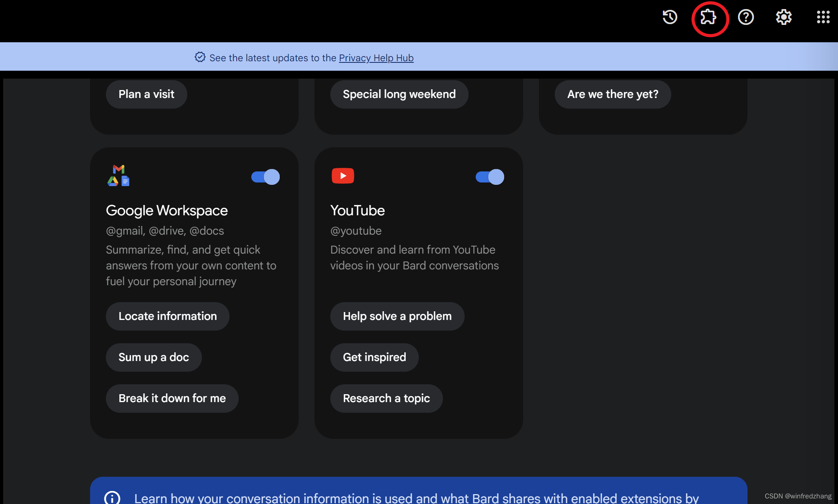Choose the 'Locate information' suggestion
The image size is (838, 504).
pos(168,316)
